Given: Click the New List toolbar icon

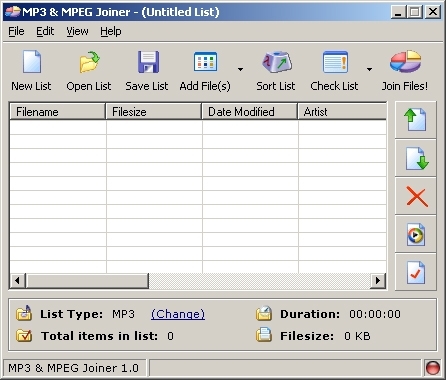Looking at the screenshot, I should click(32, 62).
